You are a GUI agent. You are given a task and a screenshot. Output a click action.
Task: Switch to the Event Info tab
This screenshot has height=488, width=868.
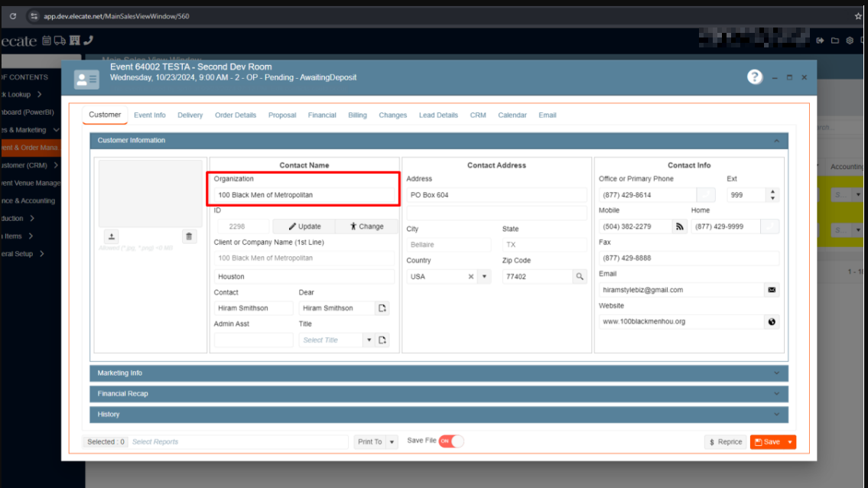click(x=149, y=115)
